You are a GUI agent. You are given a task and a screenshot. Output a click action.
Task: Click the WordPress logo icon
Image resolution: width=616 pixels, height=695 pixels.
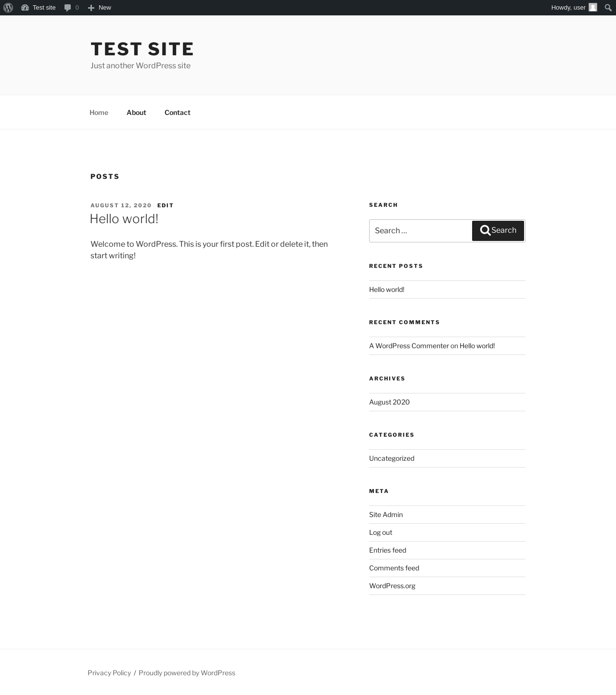[8, 8]
